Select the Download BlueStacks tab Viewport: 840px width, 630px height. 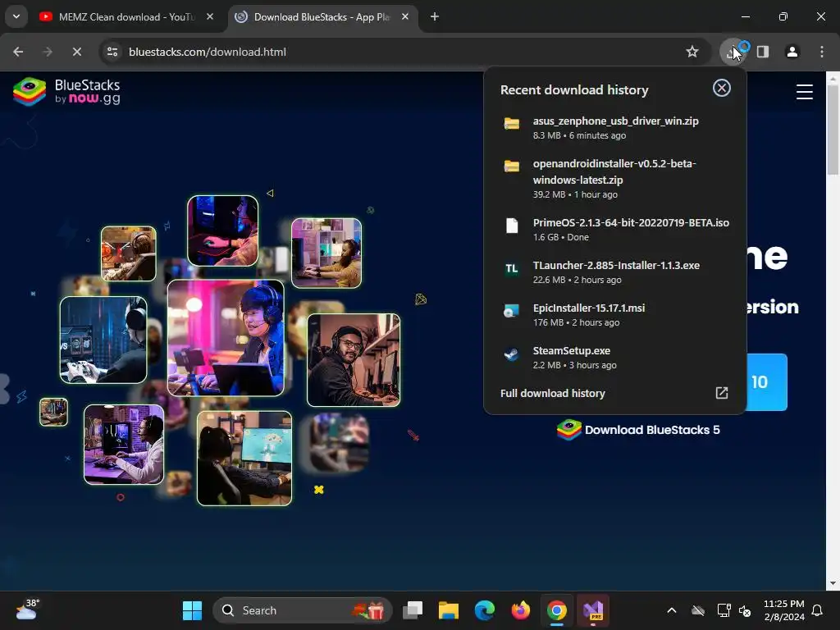(x=322, y=17)
